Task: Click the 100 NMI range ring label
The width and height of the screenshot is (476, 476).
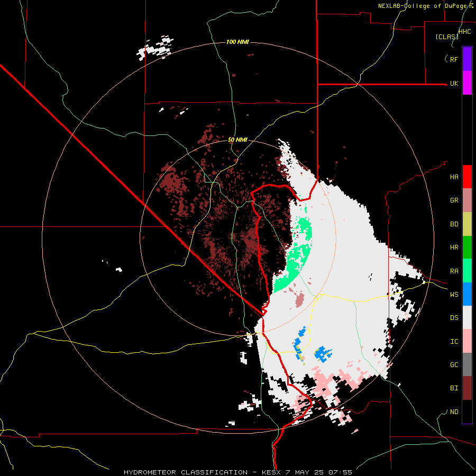Action: tap(237, 42)
